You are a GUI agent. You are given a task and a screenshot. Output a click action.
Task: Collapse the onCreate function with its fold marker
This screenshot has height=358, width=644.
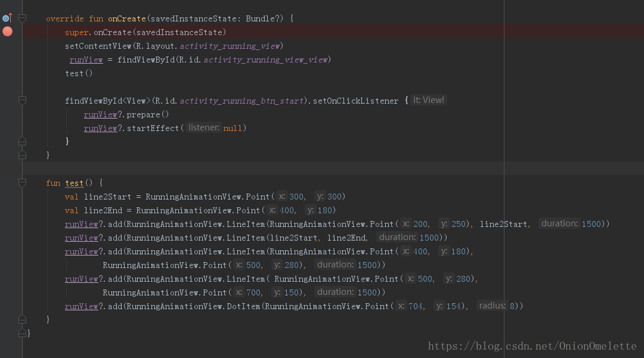[23, 18]
